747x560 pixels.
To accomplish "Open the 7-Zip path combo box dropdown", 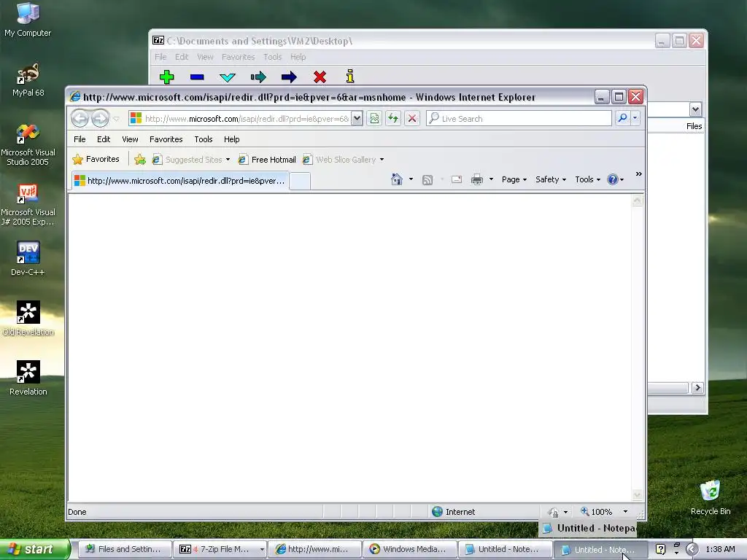I will click(695, 109).
